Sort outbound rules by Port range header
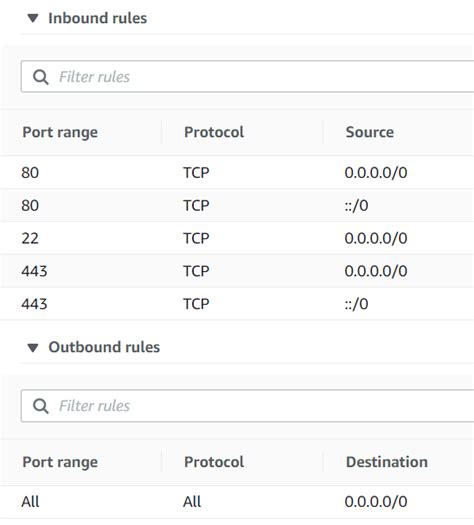474x525 pixels. [60, 462]
